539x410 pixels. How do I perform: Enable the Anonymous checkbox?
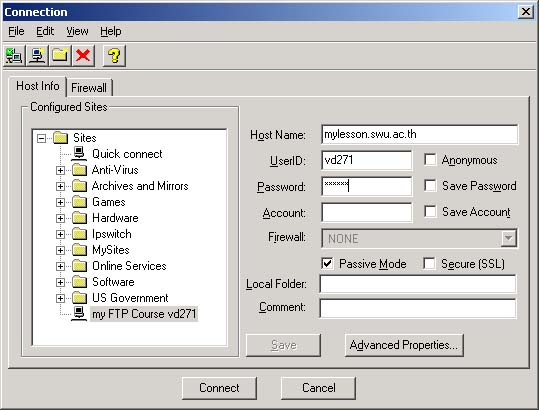(430, 160)
